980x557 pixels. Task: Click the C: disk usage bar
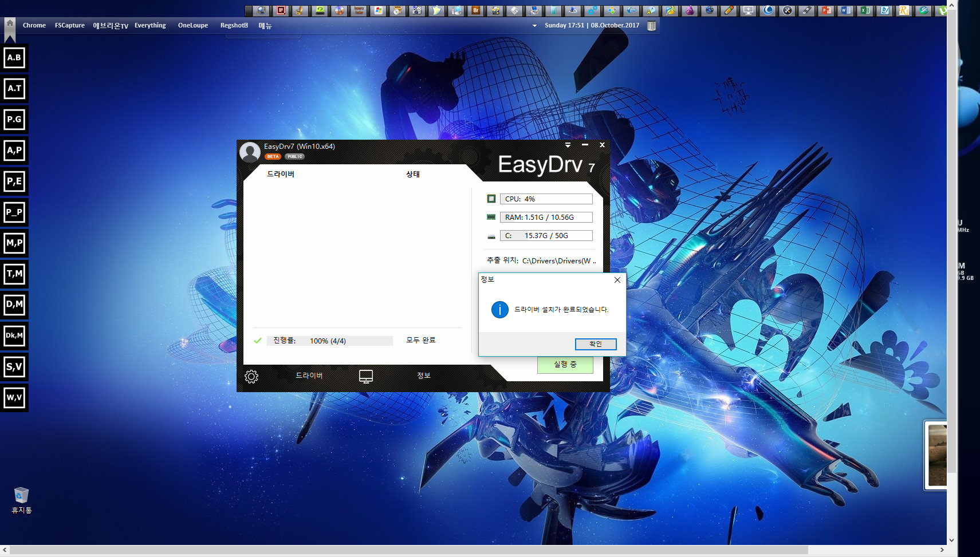click(546, 235)
